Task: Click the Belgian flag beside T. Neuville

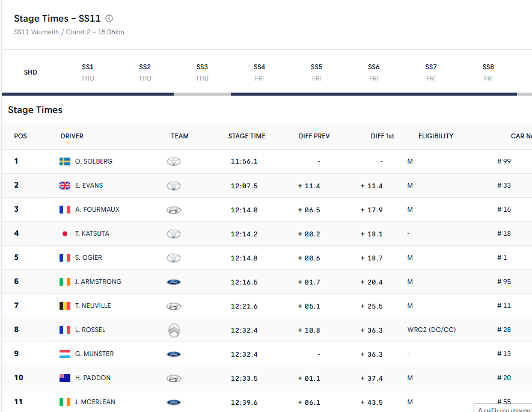Action: [x=65, y=306]
